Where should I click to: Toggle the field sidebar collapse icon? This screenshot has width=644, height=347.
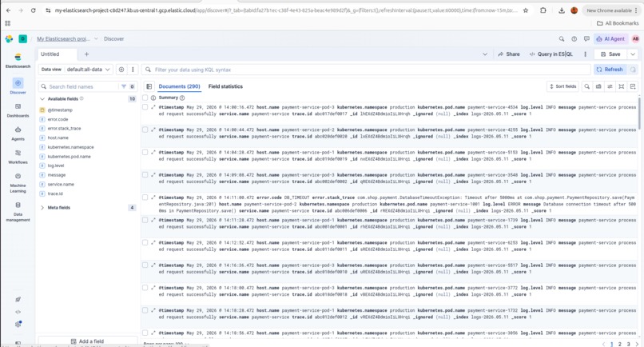click(x=149, y=86)
